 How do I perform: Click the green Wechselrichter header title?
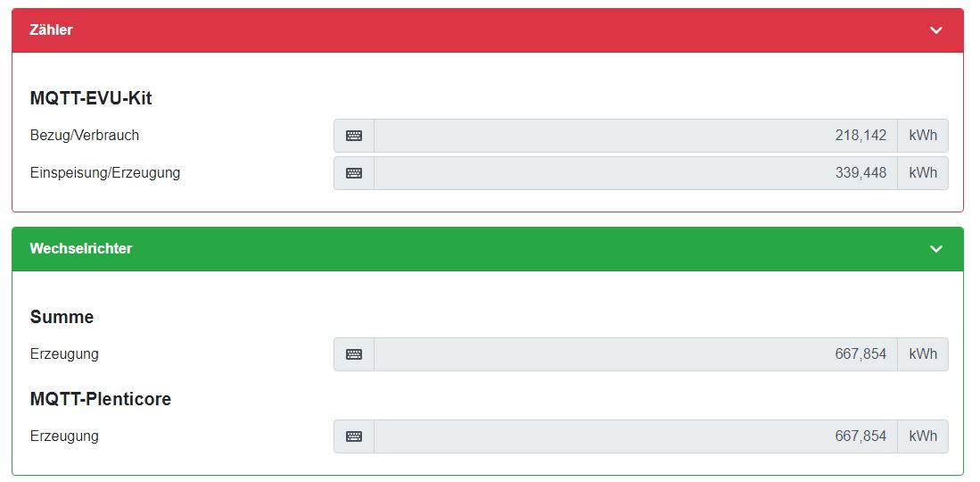point(81,249)
